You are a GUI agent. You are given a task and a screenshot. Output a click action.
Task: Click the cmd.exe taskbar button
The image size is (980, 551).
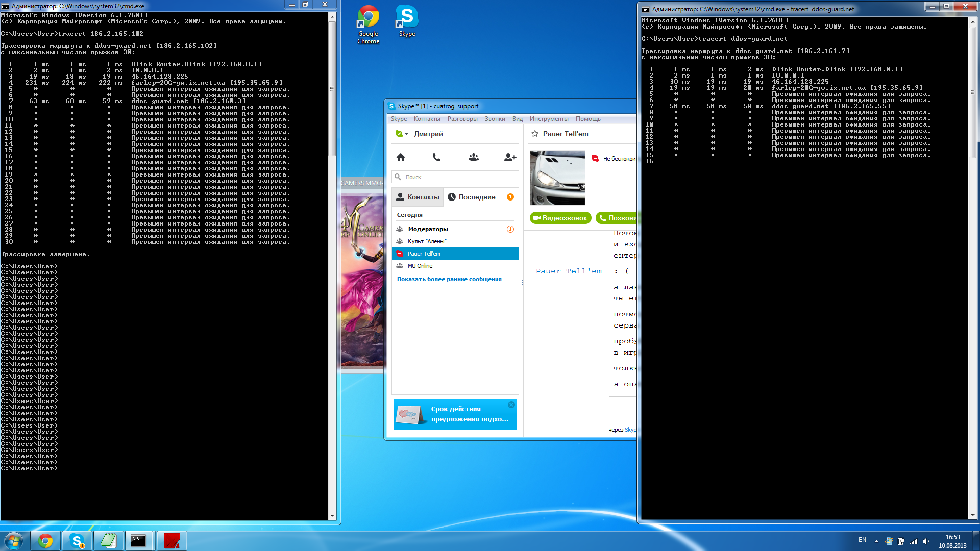138,541
